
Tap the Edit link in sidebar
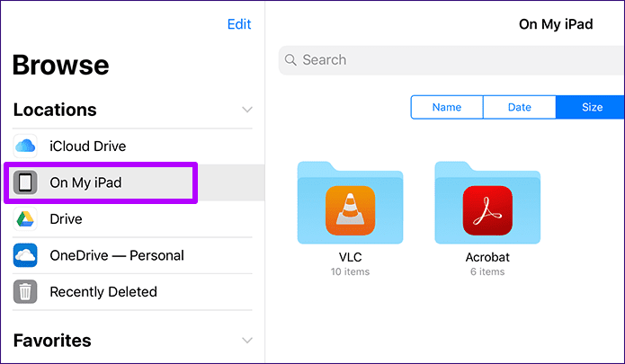(239, 24)
